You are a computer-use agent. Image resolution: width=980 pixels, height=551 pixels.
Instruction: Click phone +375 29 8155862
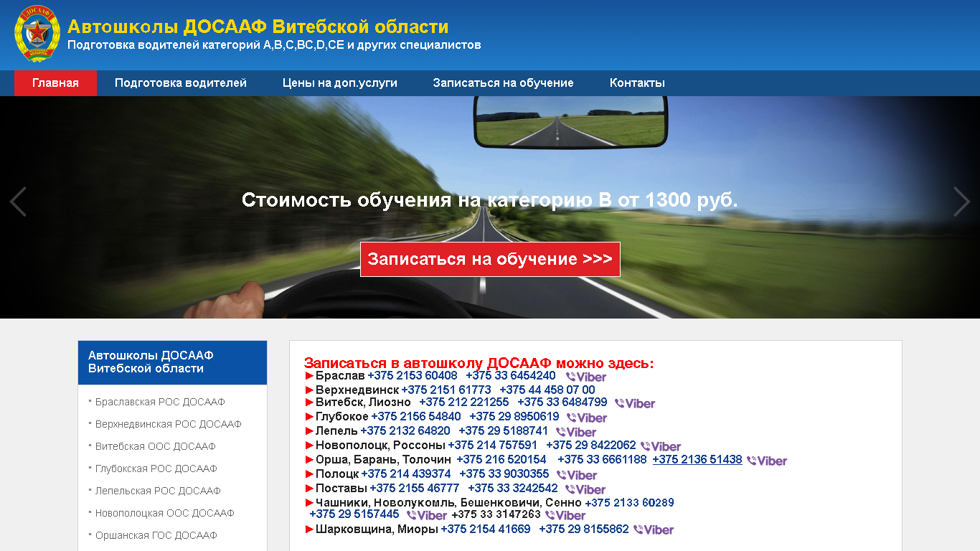(x=584, y=529)
